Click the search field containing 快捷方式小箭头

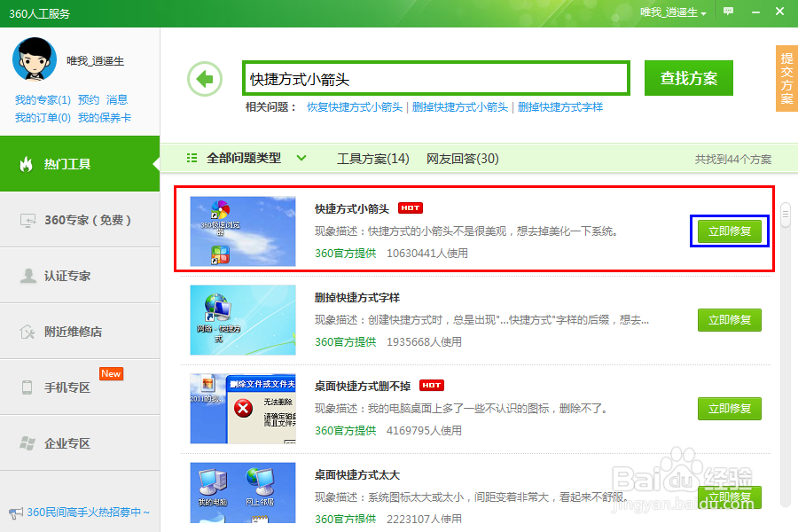436,78
